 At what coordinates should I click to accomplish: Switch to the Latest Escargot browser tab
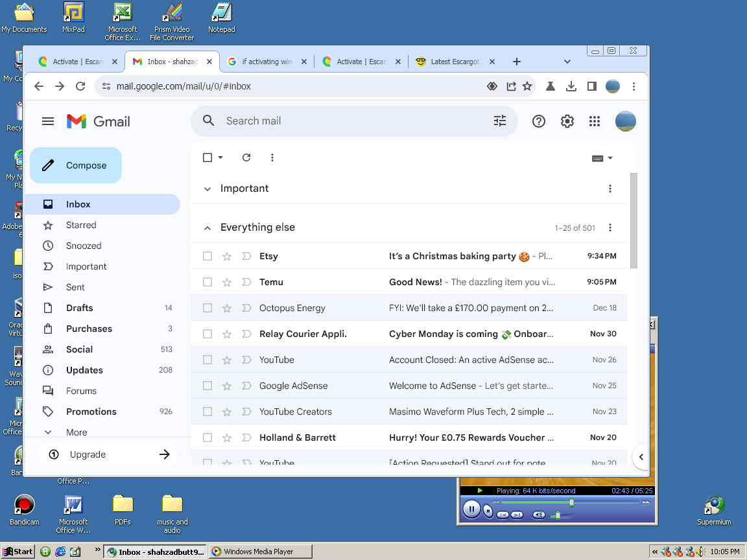(x=455, y=62)
